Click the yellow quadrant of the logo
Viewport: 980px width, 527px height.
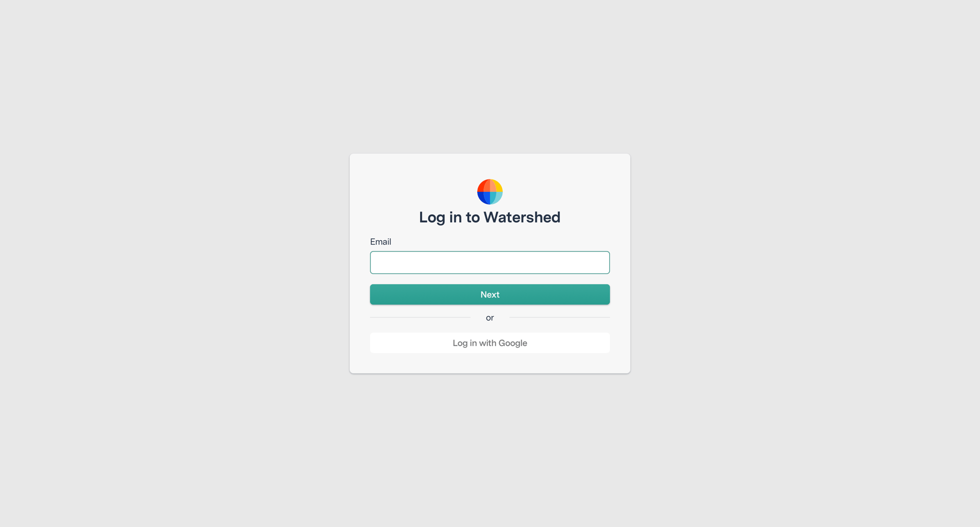click(497, 186)
